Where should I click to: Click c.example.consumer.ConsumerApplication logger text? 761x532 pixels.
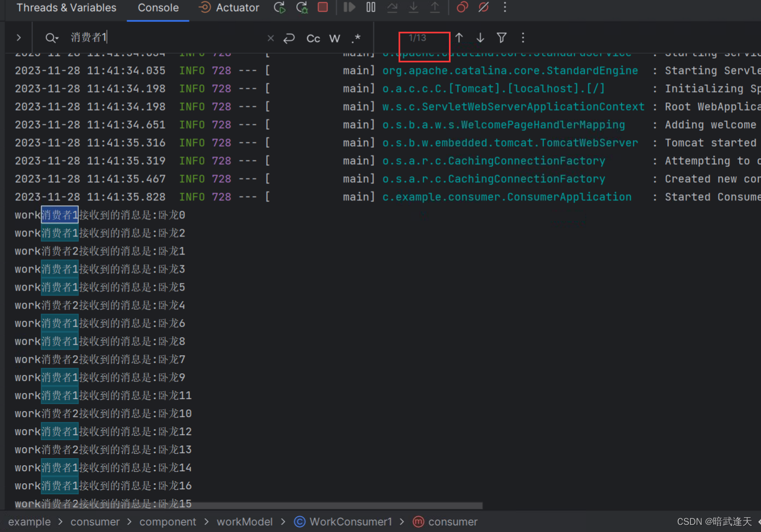click(x=507, y=197)
